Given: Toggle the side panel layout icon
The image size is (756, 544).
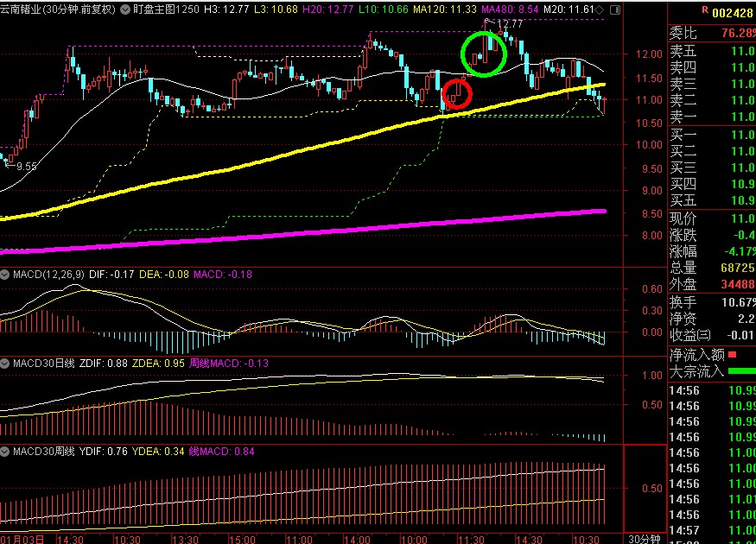Looking at the screenshot, I should coord(614,9).
